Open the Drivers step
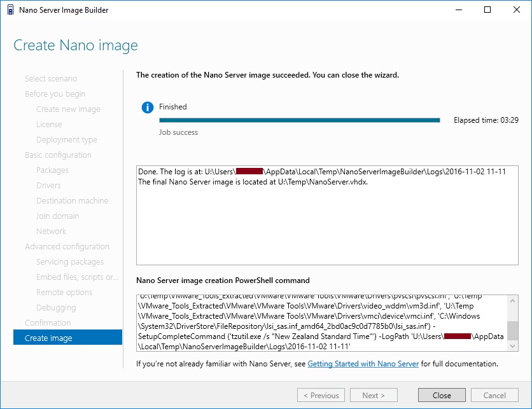This screenshot has width=532, height=409. (x=48, y=186)
